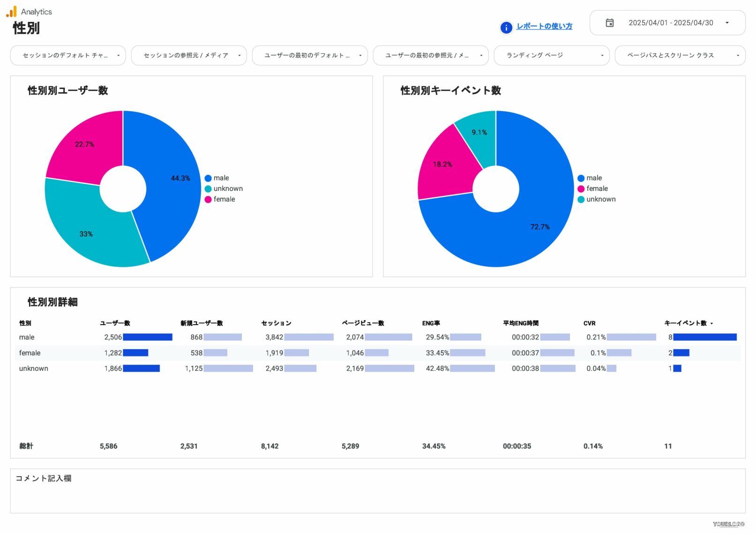Click the sort arrow beside キーイベント数
The image size is (756, 534).
pos(711,323)
